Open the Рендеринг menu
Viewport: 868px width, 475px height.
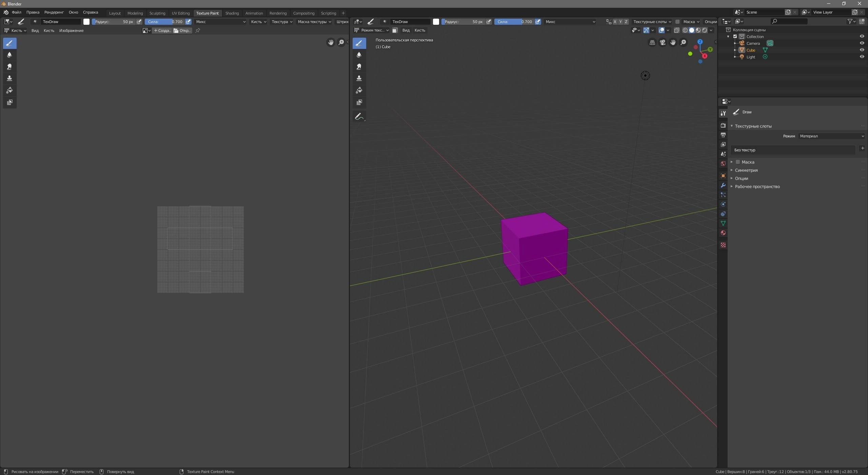pyautogui.click(x=54, y=12)
